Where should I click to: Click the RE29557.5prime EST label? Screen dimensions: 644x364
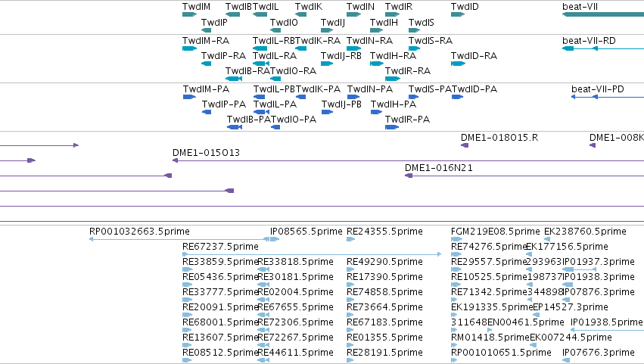pyautogui.click(x=489, y=262)
